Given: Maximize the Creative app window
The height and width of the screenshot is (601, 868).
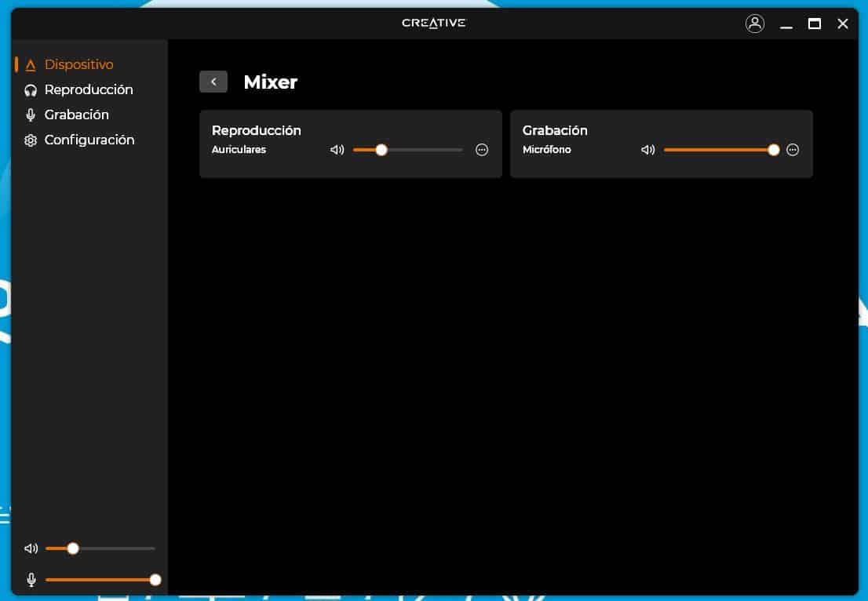Looking at the screenshot, I should (815, 24).
